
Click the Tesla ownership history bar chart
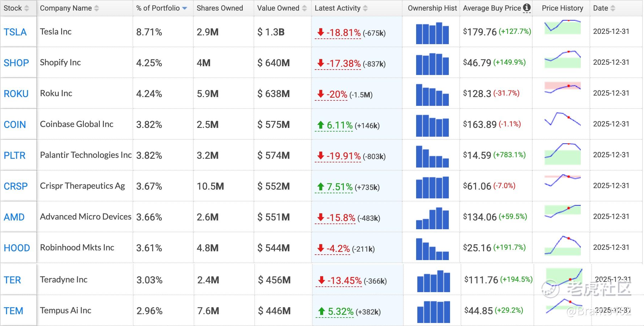tap(432, 33)
